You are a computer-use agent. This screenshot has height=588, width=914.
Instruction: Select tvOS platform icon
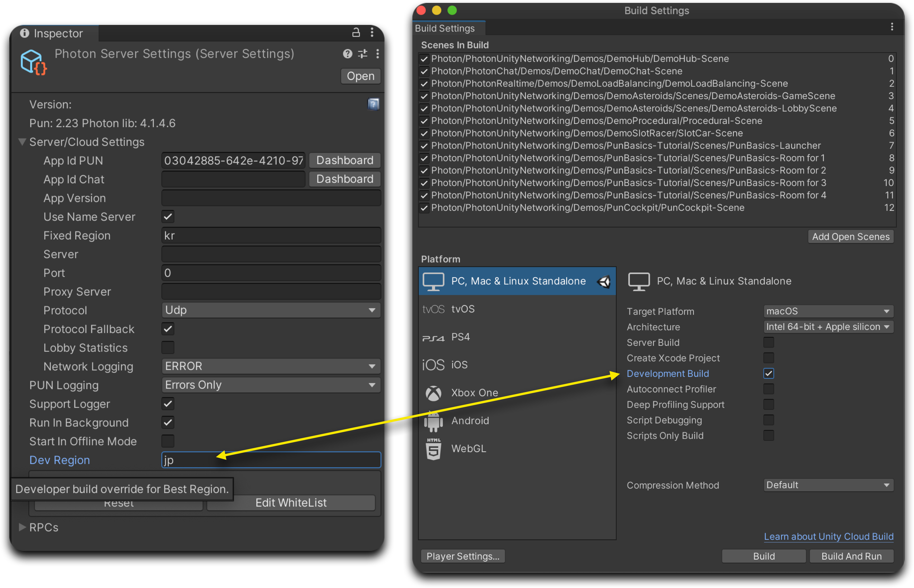tap(433, 309)
